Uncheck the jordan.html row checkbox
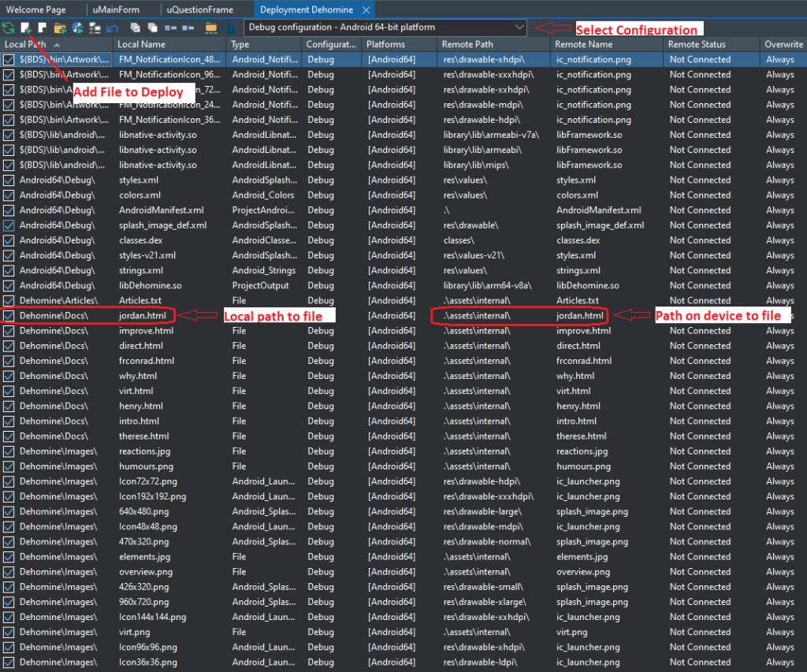807x672 pixels. pyautogui.click(x=9, y=316)
